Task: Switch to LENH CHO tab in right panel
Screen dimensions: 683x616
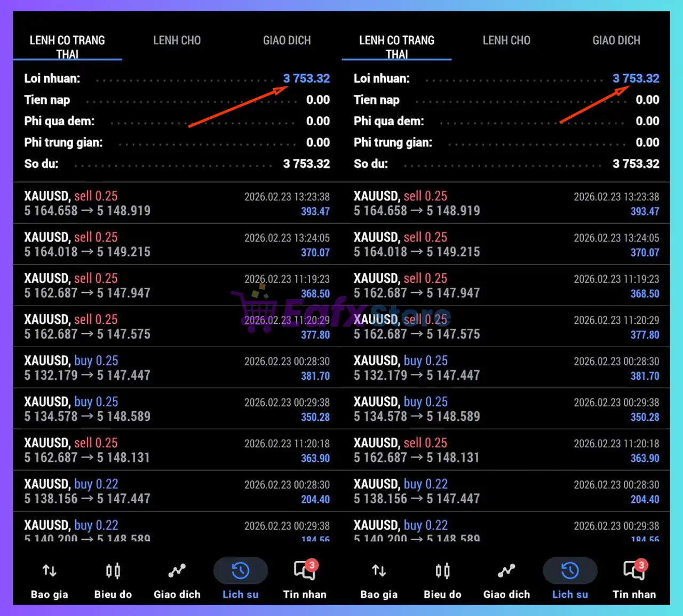Action: coord(506,41)
